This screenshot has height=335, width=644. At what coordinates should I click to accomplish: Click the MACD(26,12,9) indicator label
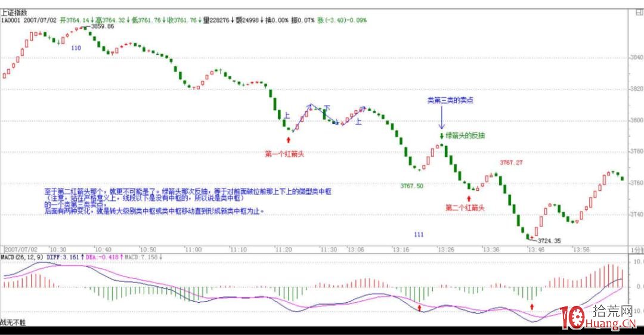[21, 257]
